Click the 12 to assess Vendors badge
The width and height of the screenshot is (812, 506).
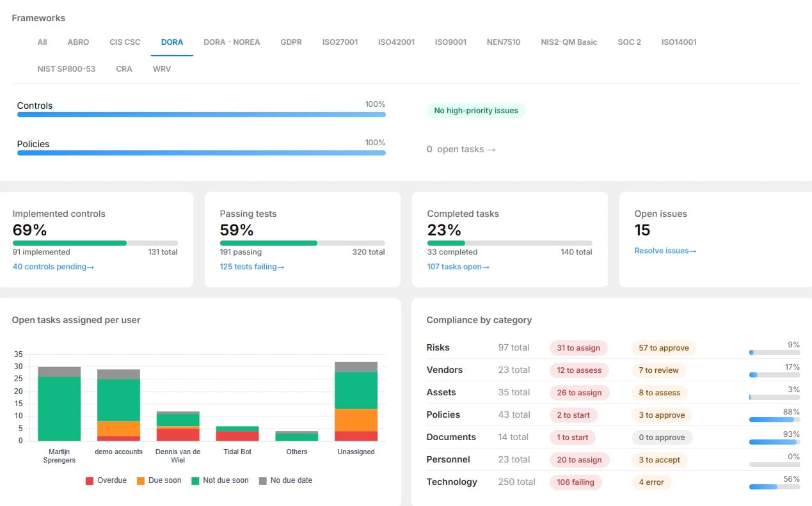(579, 370)
